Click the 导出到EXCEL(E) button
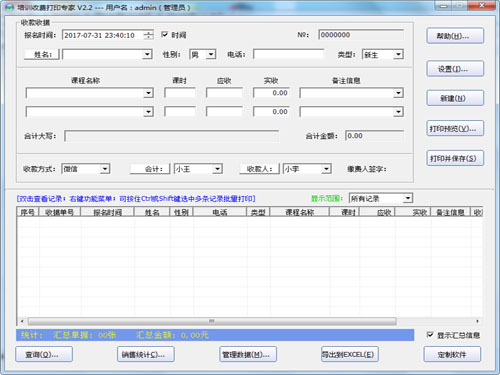Screen dimensions: 500x375 click(350, 354)
